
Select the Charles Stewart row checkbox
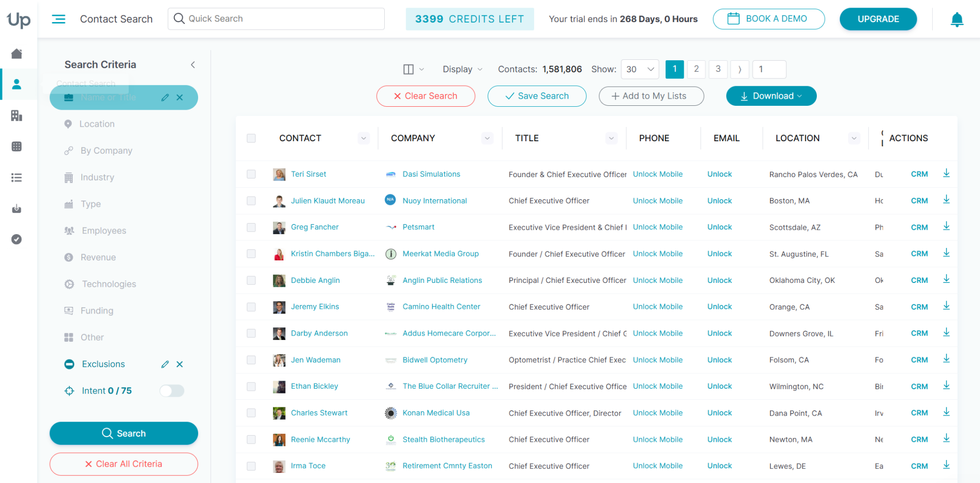[x=251, y=413]
